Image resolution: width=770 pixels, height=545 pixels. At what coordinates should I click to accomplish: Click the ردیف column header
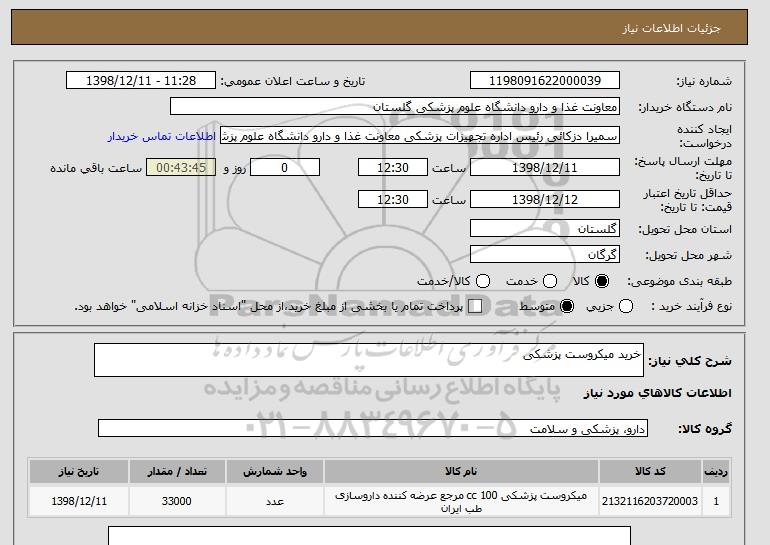pos(716,471)
